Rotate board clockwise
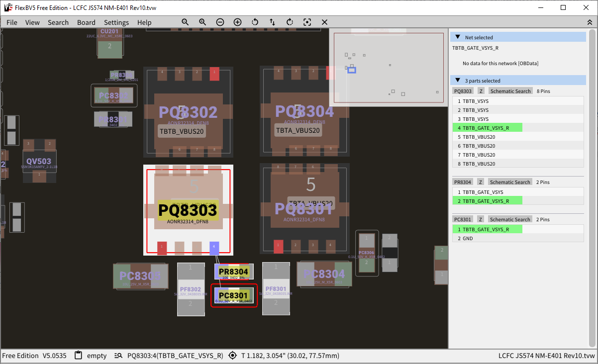 pos(290,22)
